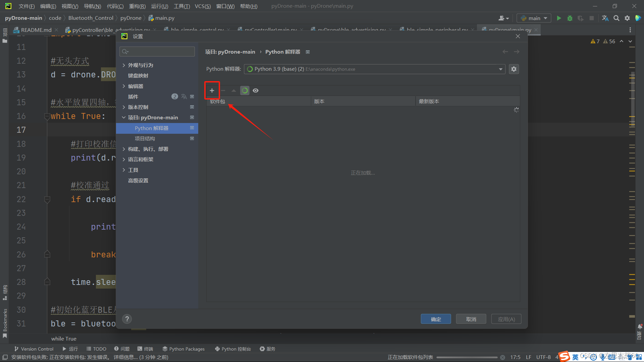Open the main run configuration dropdown
Screen dimensions: 644x362
(534, 18)
